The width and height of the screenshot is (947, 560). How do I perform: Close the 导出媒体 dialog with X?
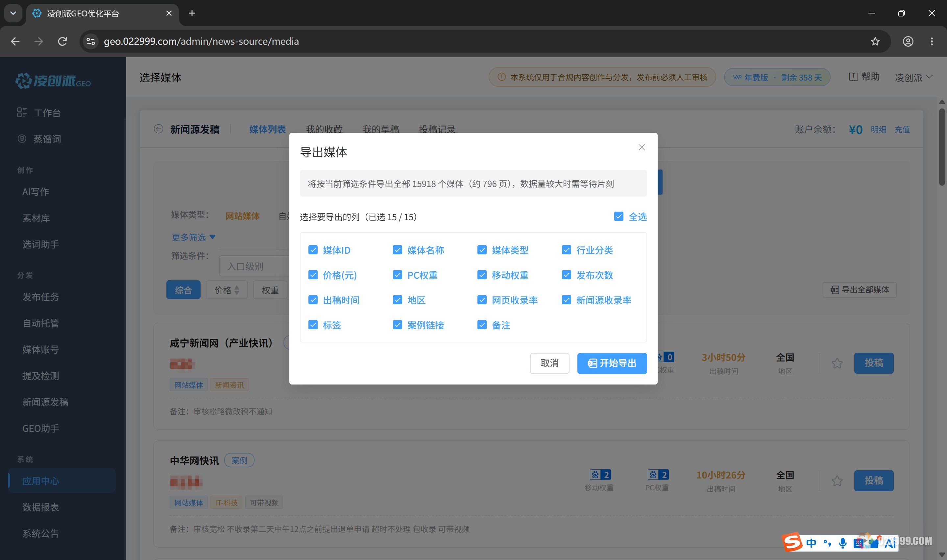[x=641, y=147]
